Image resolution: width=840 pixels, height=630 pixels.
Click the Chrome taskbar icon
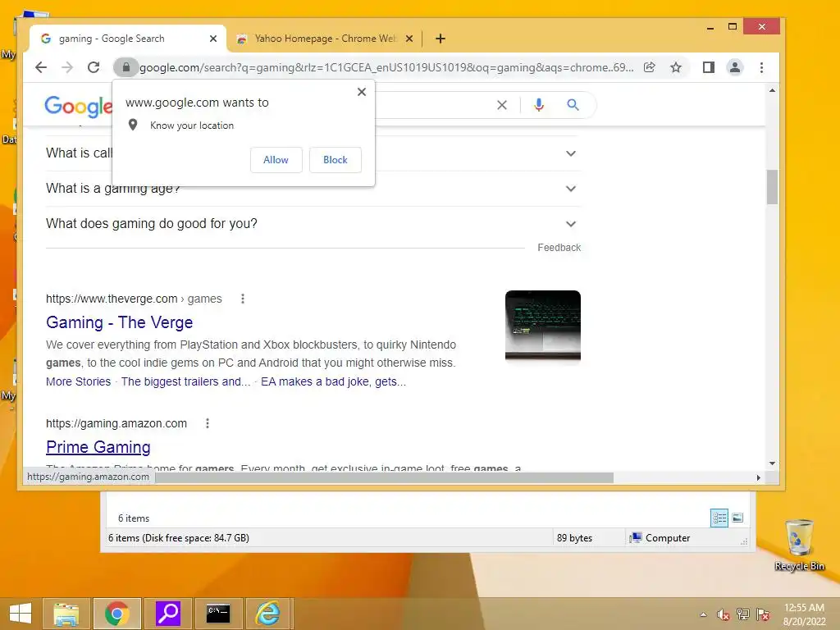(x=116, y=614)
